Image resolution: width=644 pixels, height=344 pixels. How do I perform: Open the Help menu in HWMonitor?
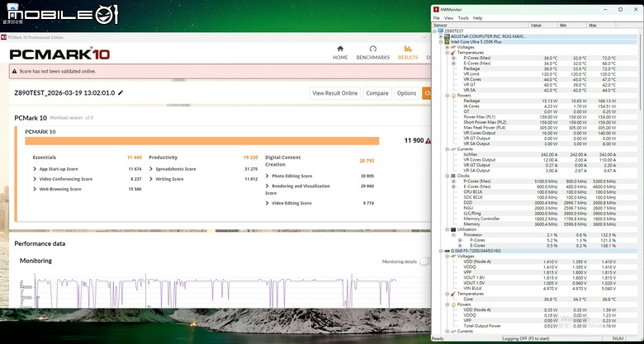tap(477, 18)
